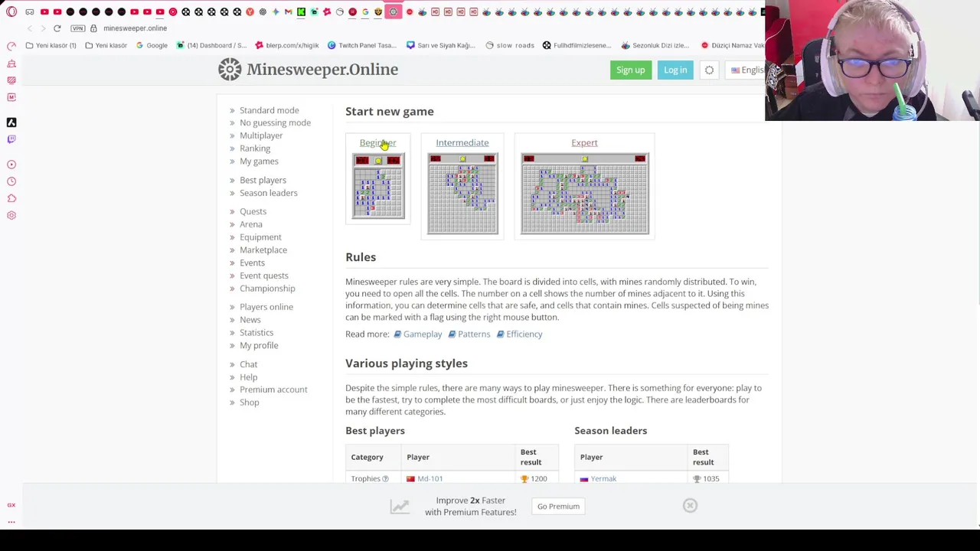Image resolution: width=980 pixels, height=551 pixels.
Task: Open the blerp.com bookmark
Action: (x=286, y=45)
